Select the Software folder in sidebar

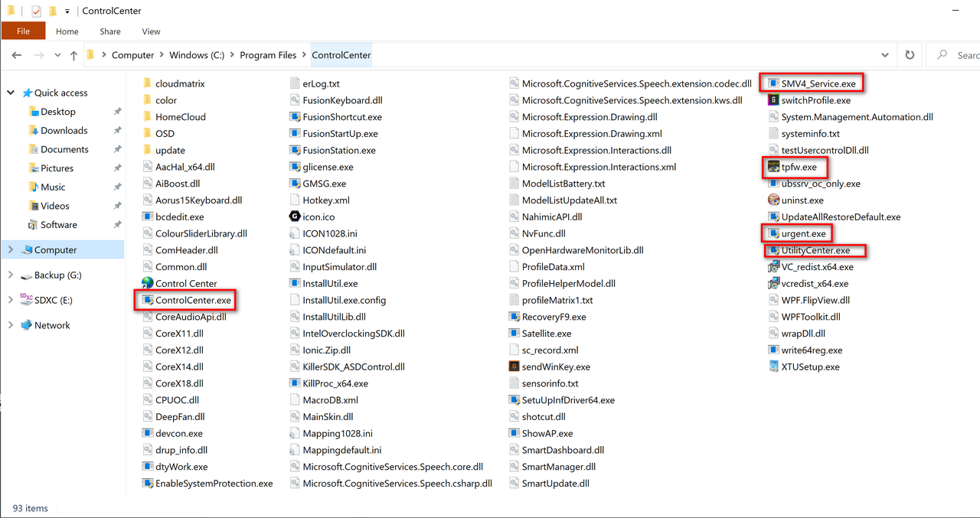(58, 225)
